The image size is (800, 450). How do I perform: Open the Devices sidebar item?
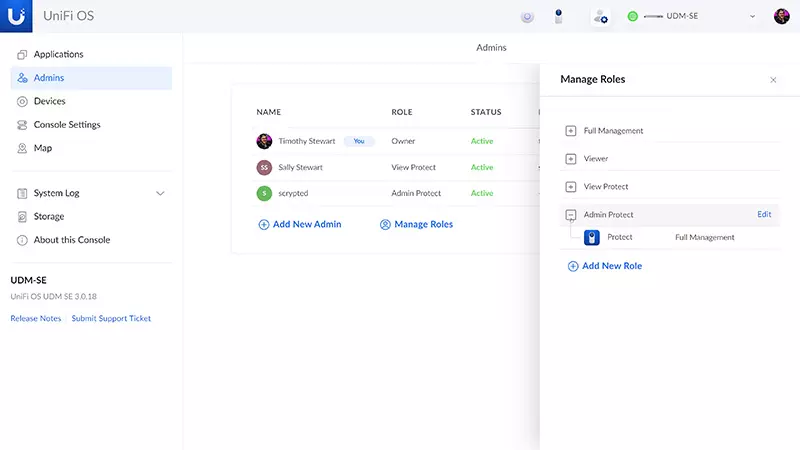91,101
